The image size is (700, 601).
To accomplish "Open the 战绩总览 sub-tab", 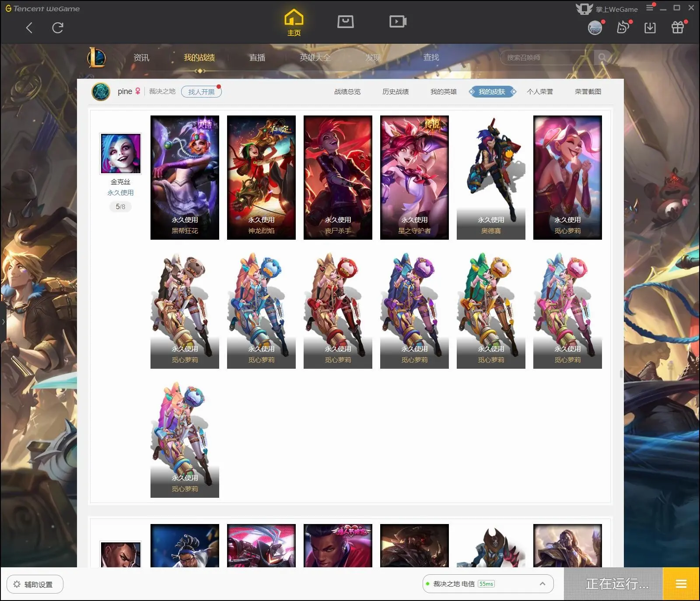I will 347,91.
